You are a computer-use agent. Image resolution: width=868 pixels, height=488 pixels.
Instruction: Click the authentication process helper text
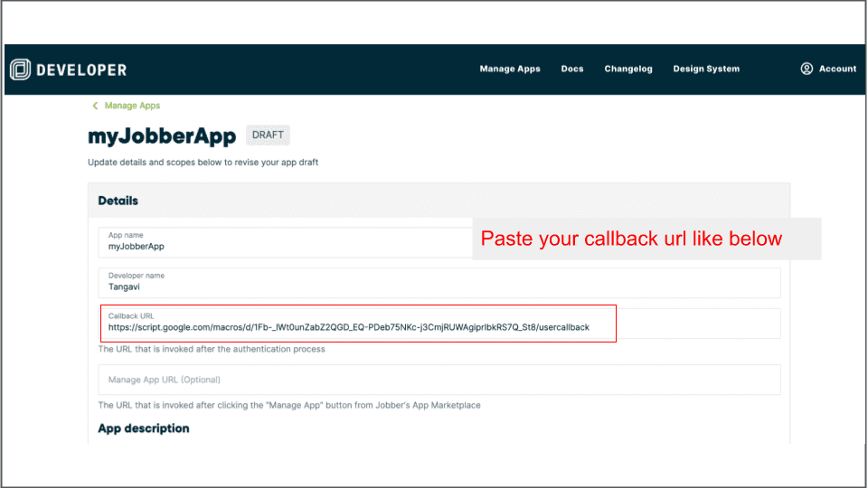[212, 349]
